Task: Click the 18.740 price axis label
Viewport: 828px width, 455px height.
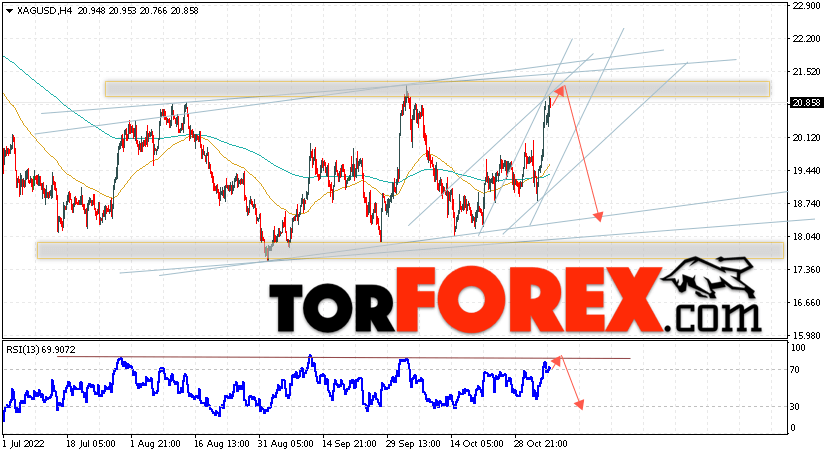Action: [x=806, y=203]
